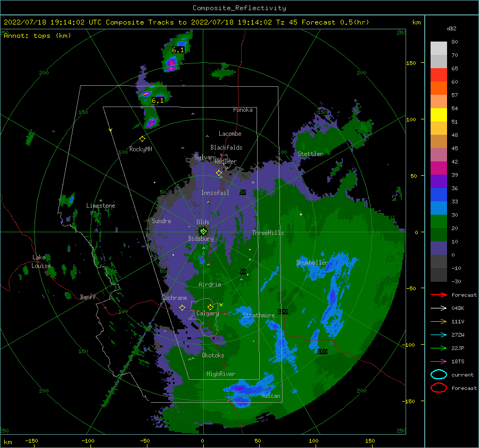
Task: Pick the light gray 70-80 dBZ swatch
Action: [x=439, y=48]
